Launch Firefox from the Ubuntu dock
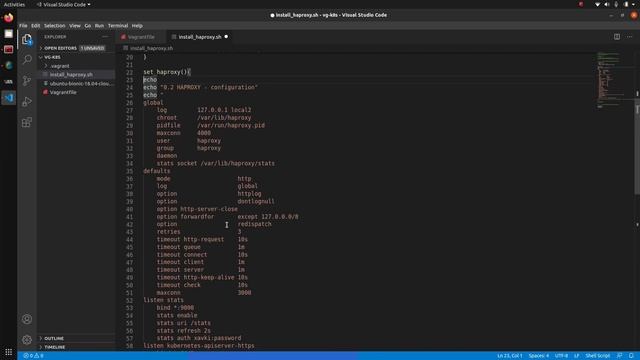Image resolution: width=640 pixels, height=360 pixels. (9, 18)
